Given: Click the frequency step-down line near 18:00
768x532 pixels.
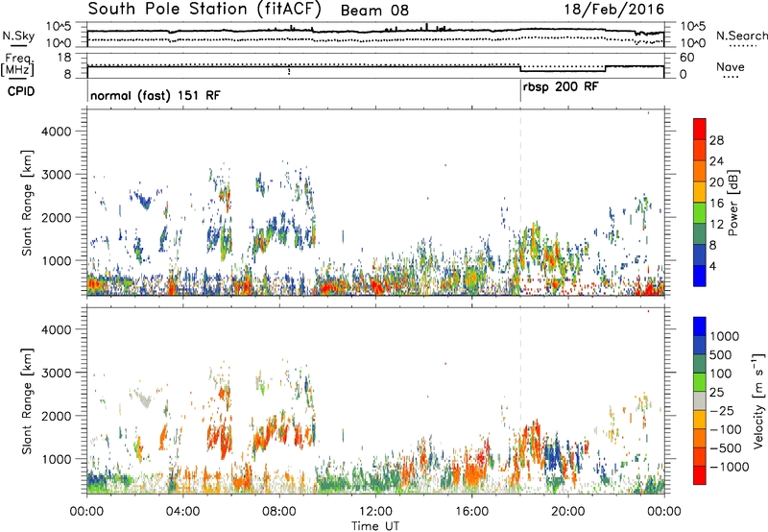Looking at the screenshot, I should point(520,68).
